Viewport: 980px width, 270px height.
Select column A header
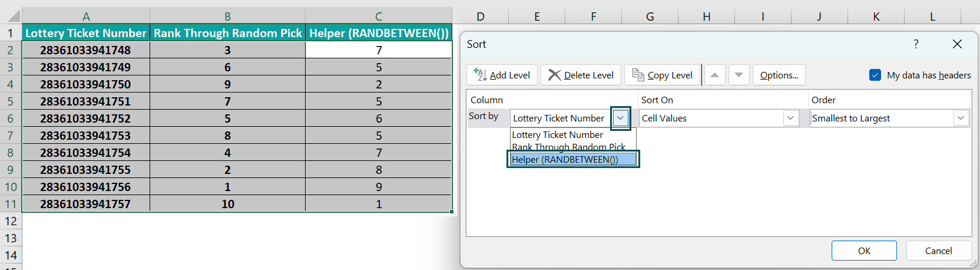coord(86,16)
